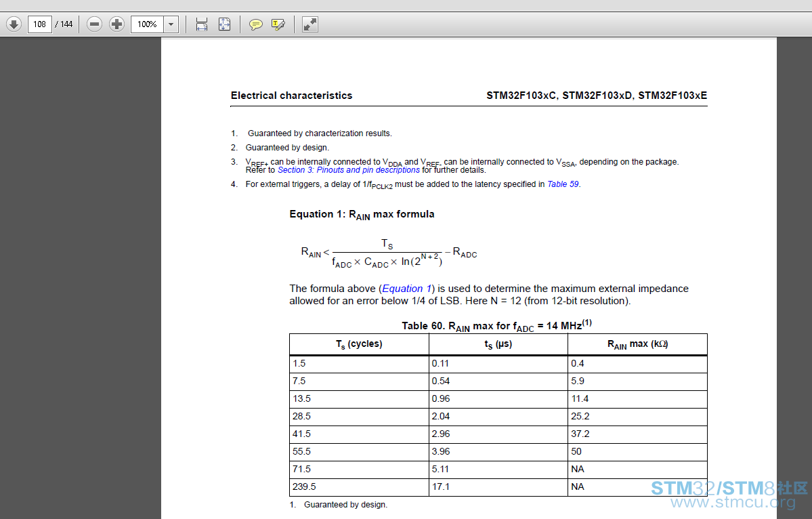
Task: Click table cell '2.96'
Action: (498, 434)
